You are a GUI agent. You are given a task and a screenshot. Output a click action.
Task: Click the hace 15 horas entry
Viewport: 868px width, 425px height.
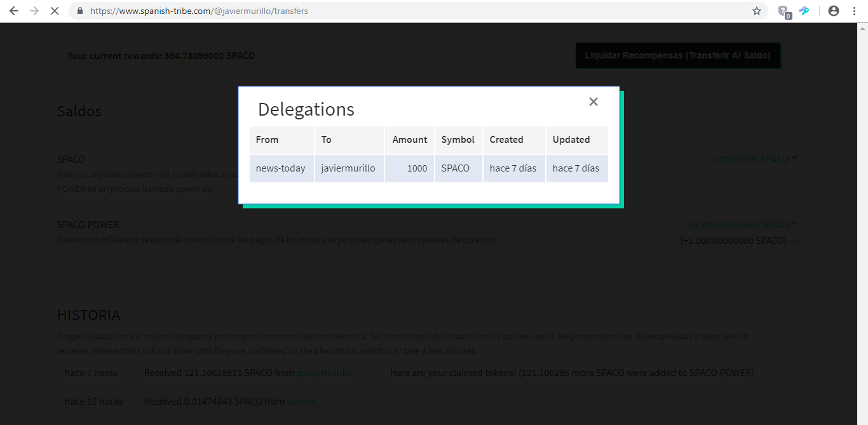pos(93,401)
